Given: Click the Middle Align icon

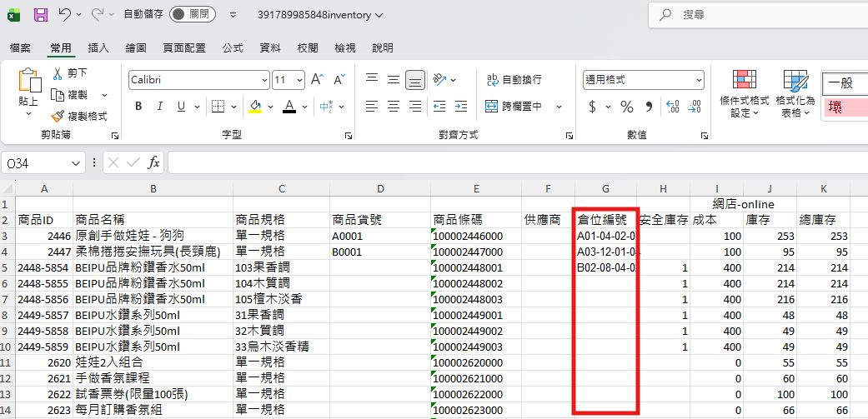Looking at the screenshot, I should click(x=393, y=80).
